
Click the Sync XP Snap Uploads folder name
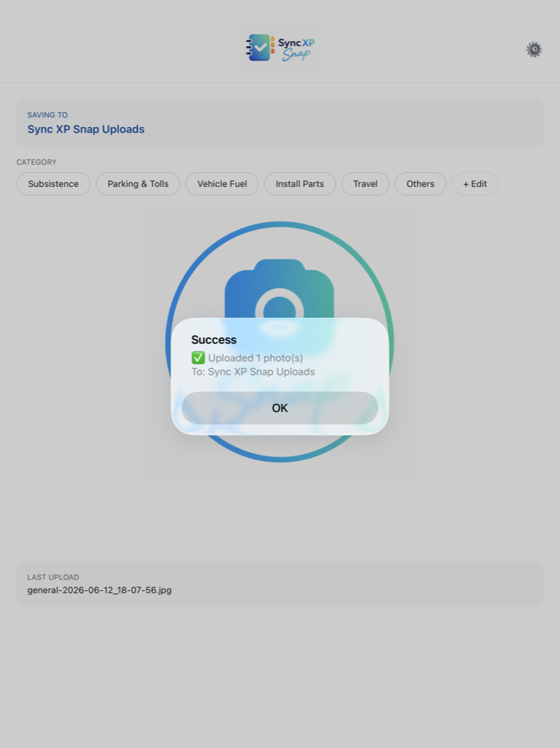click(x=86, y=129)
